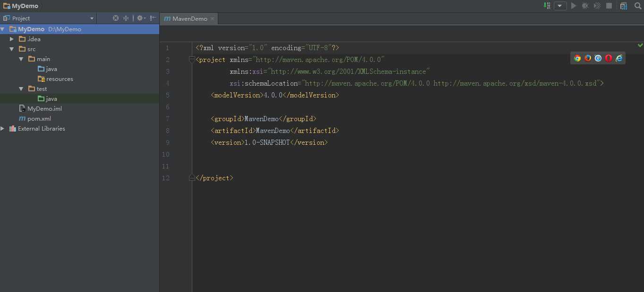Click the xml version declaration line
This screenshot has width=644, height=292.
pyautogui.click(x=267, y=48)
